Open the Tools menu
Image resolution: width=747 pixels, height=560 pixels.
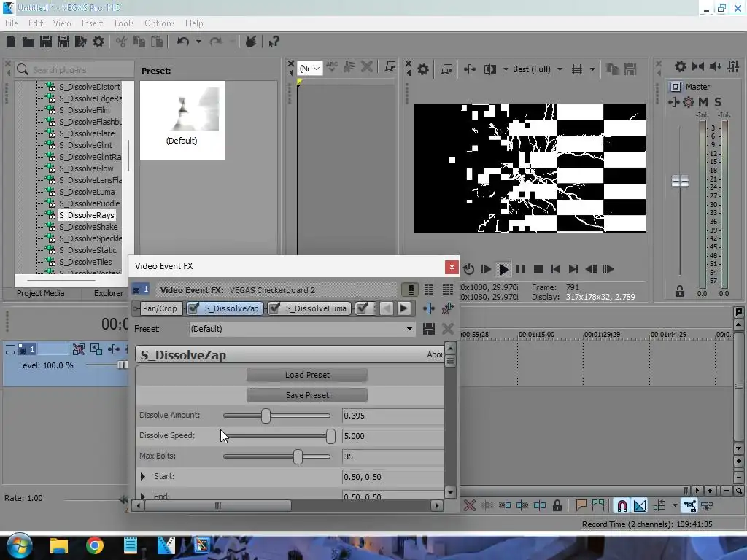tap(123, 23)
